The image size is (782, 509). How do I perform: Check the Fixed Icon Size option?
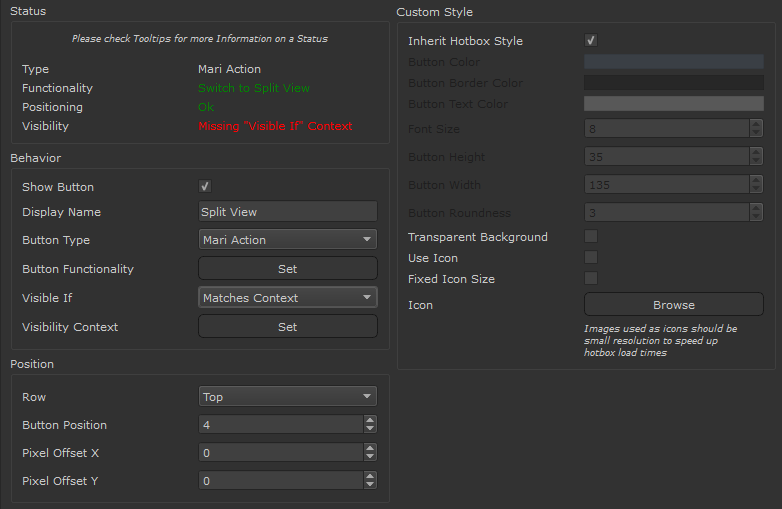pyautogui.click(x=591, y=279)
